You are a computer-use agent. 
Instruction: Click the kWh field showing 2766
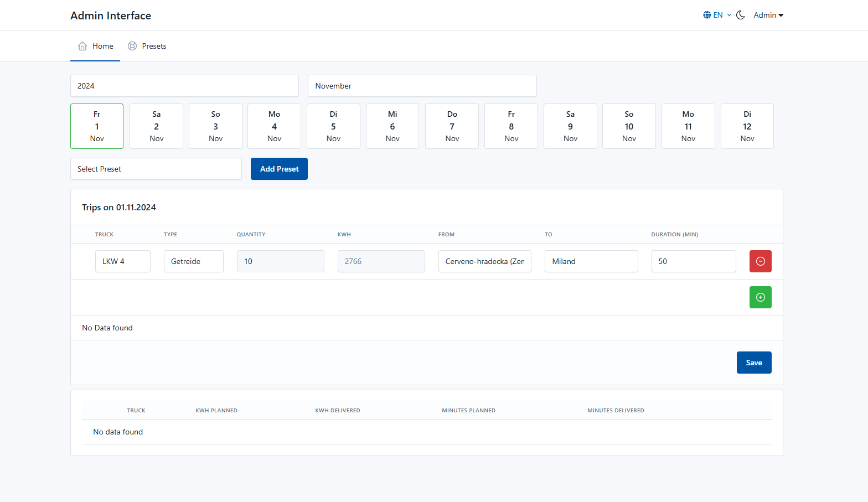click(381, 261)
